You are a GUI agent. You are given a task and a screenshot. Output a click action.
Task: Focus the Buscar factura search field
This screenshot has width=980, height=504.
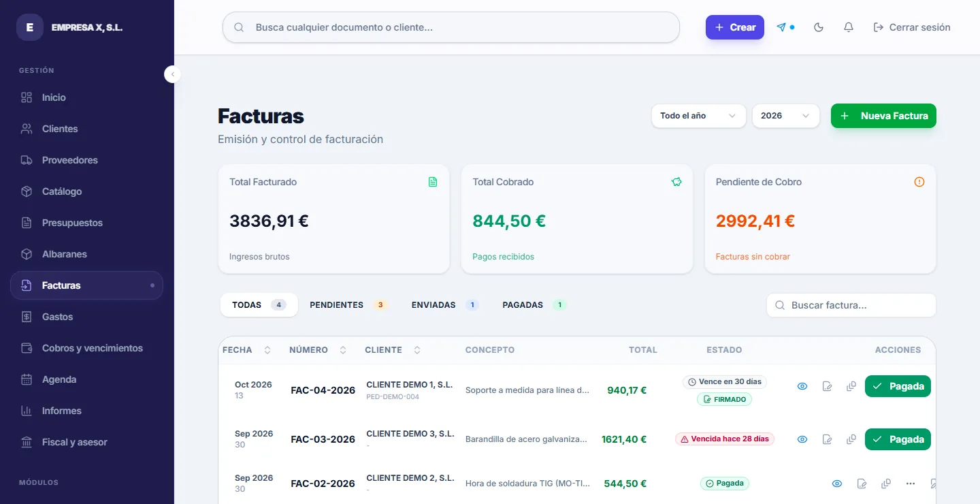(x=851, y=305)
